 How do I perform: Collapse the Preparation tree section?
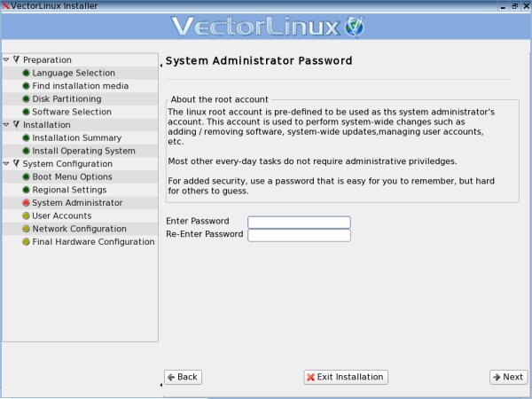(x=6, y=59)
